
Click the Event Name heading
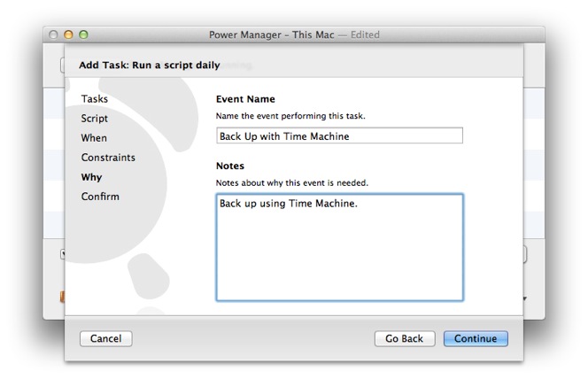tap(245, 99)
